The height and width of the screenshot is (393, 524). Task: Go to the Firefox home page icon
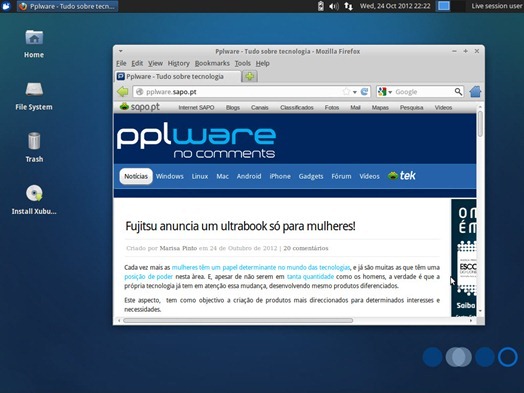475,92
